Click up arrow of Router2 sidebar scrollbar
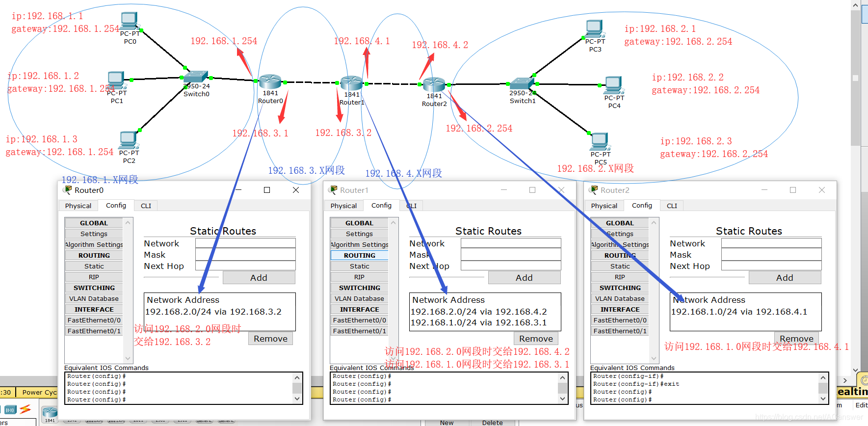The width and height of the screenshot is (868, 426). click(654, 223)
